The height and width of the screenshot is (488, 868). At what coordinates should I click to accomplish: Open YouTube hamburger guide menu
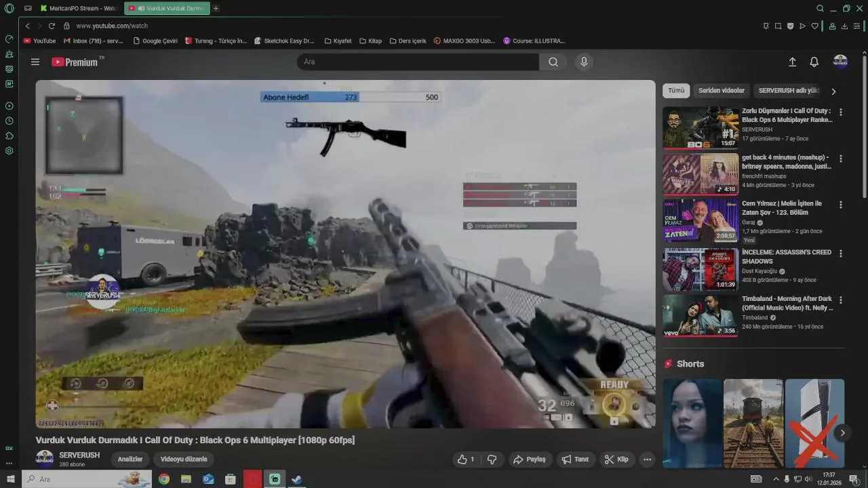coord(35,62)
